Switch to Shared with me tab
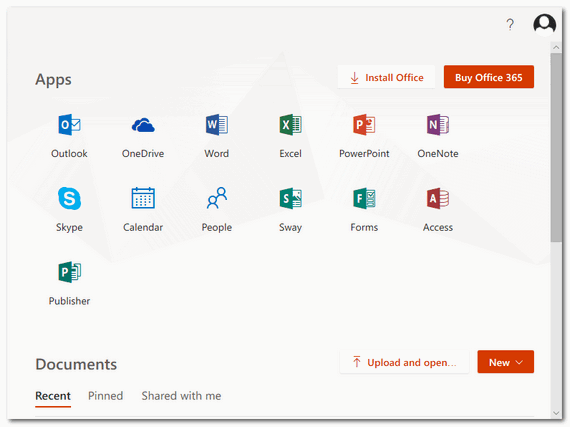Viewport: 570px width, 427px height. pos(181,396)
